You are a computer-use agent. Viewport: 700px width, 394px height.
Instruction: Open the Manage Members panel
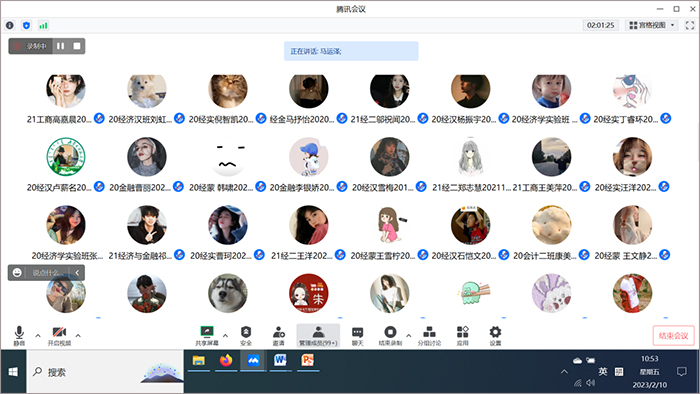(x=318, y=336)
